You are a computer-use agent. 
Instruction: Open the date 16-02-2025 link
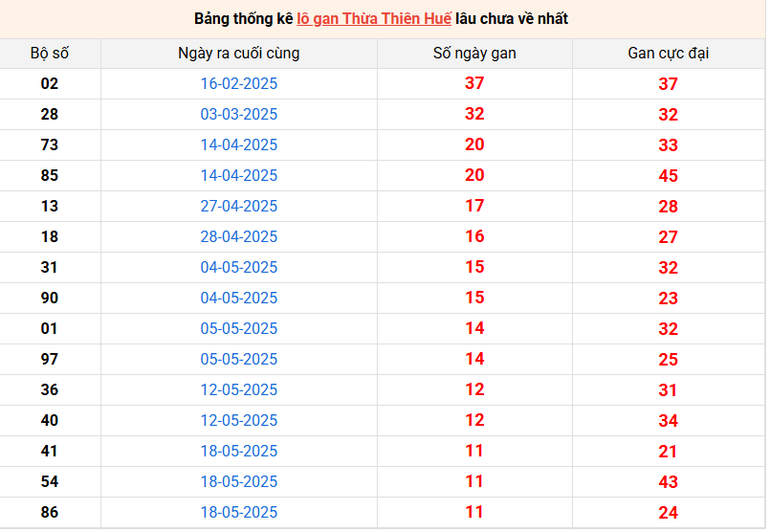pos(238,84)
